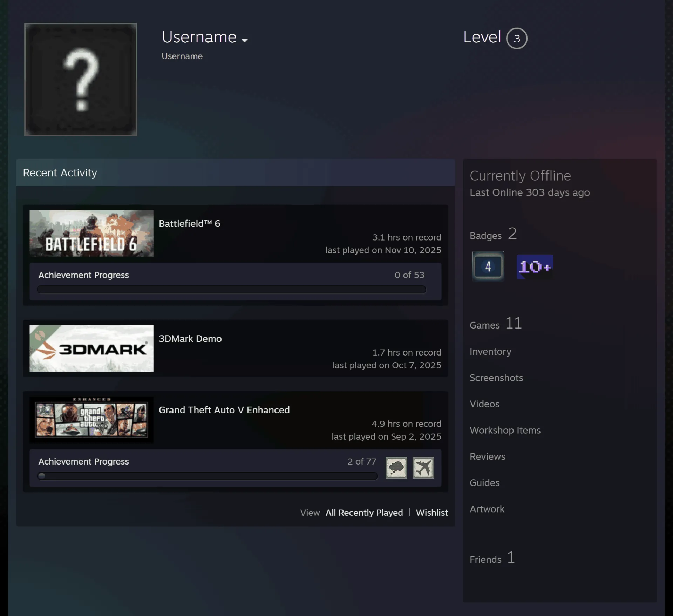Open the Guides page
The width and height of the screenshot is (673, 616).
pos(484,483)
